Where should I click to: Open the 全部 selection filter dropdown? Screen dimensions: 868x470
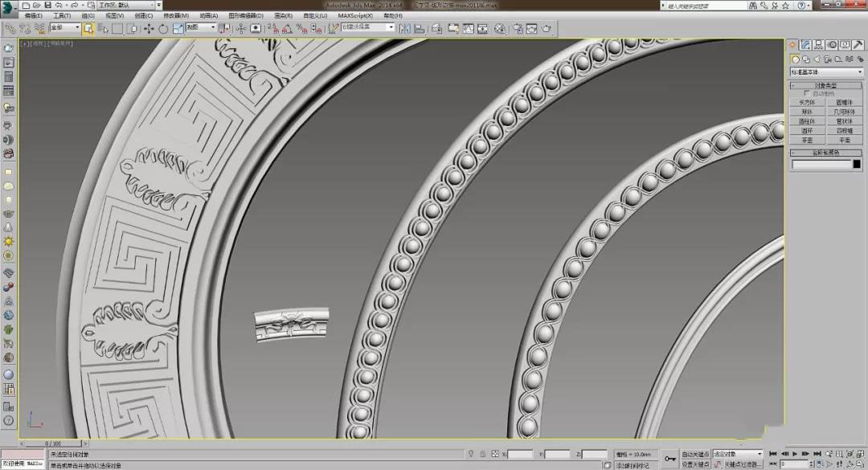coord(65,27)
